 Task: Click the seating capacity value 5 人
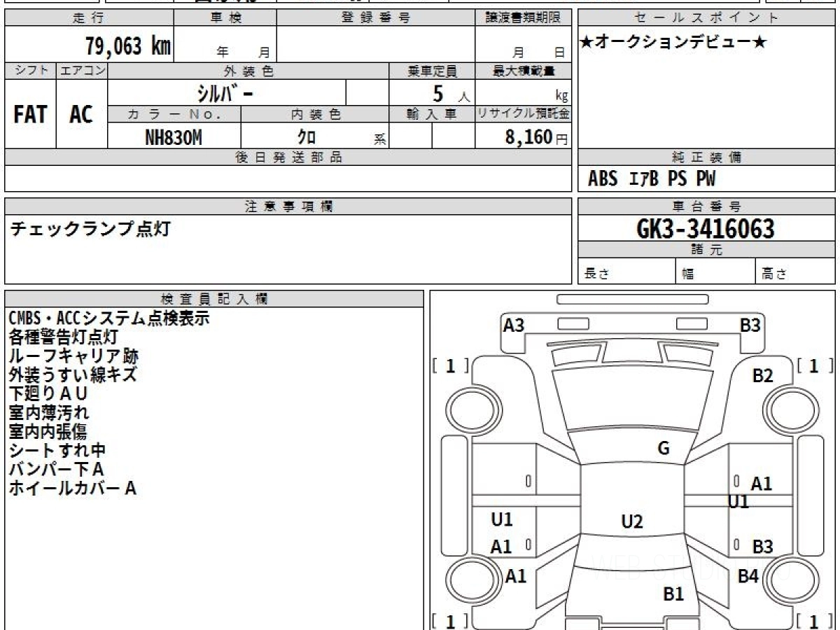point(451,93)
